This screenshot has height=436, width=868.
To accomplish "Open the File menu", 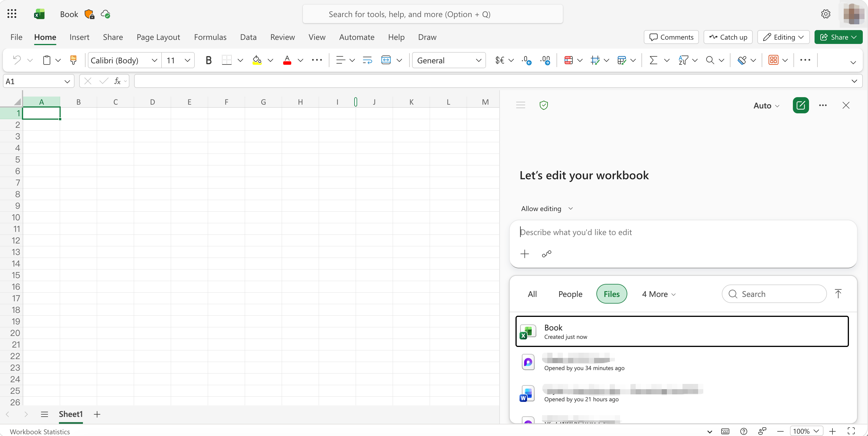I will click(x=16, y=37).
